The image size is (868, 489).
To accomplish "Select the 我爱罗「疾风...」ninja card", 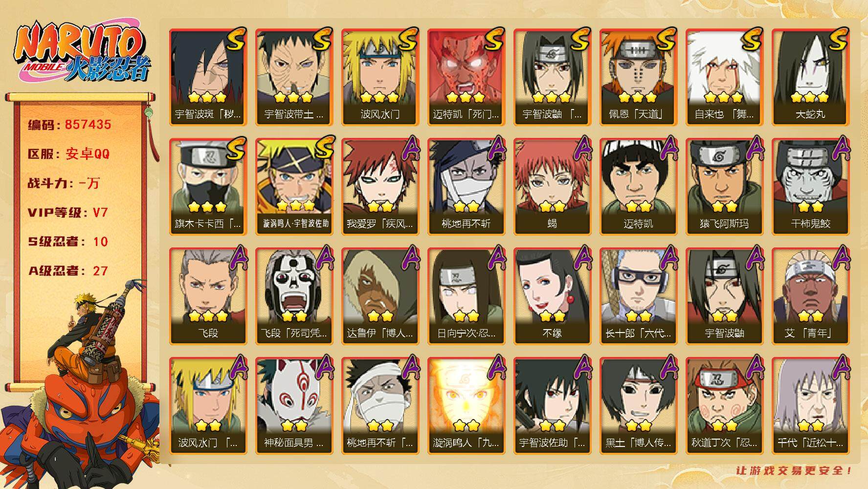I will 380,186.
